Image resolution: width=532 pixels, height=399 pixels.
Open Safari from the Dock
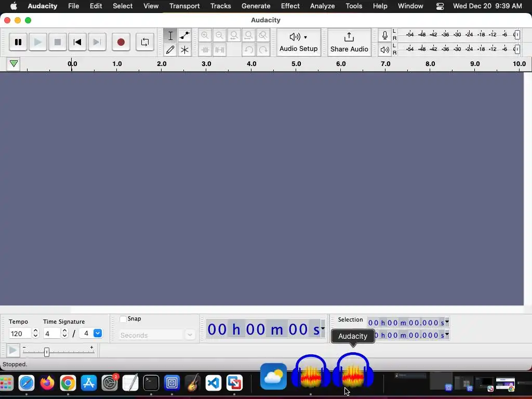pos(26,383)
